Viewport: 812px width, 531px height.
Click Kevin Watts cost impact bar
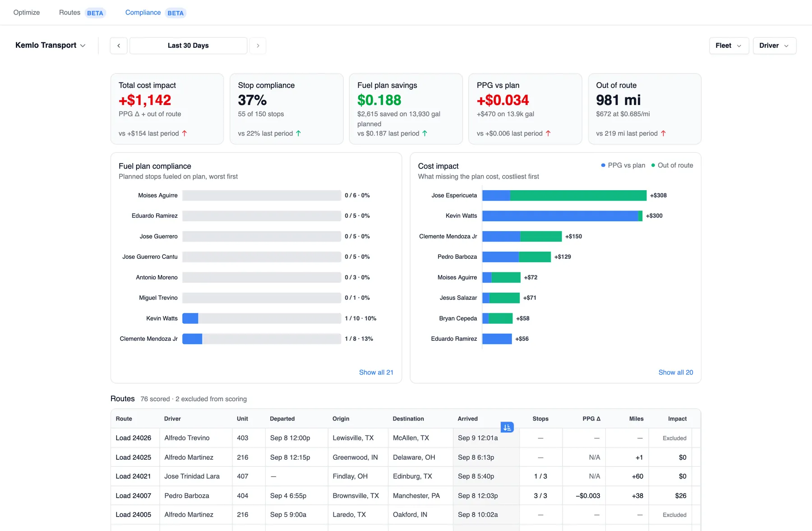tap(562, 216)
